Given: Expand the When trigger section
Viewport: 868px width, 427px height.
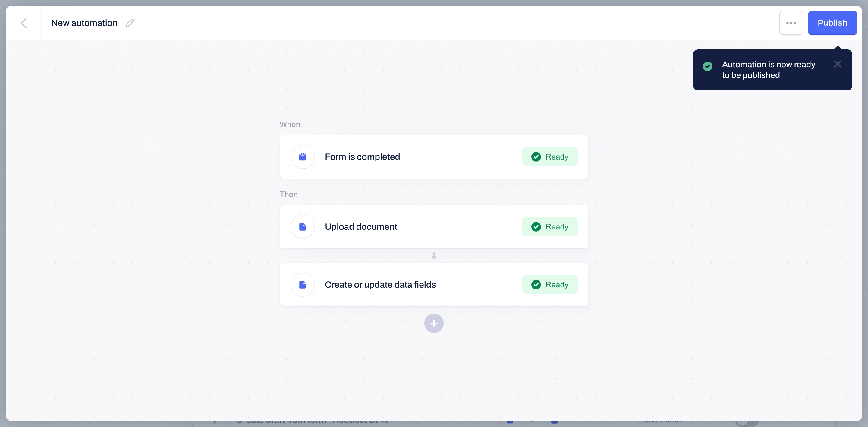Looking at the screenshot, I should (433, 156).
